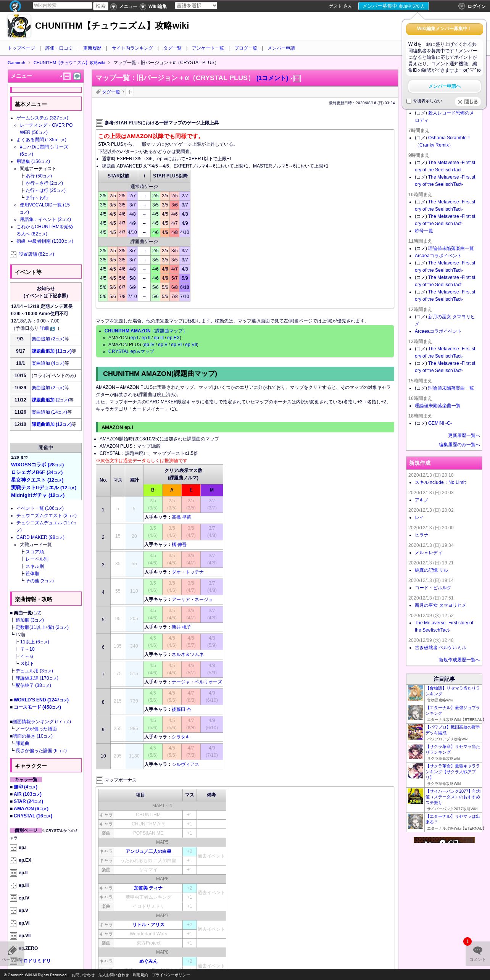
Task: Open the 言語を選択 language dropdown
Action: tap(196, 6)
